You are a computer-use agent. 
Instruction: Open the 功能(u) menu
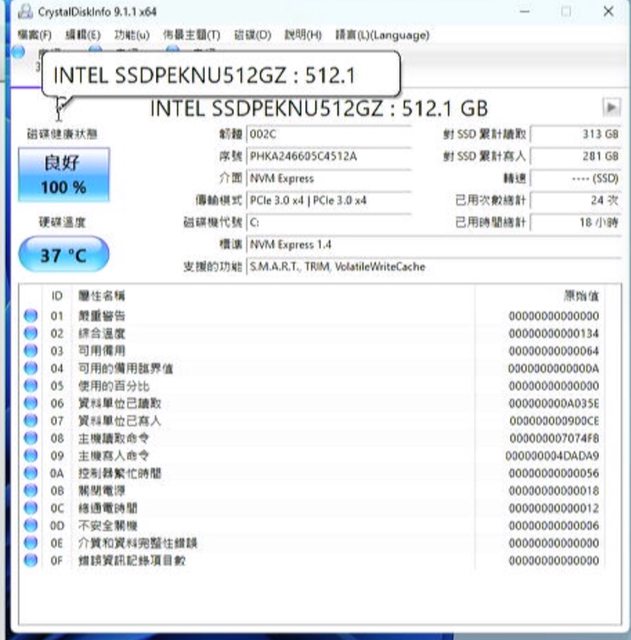pos(131,35)
